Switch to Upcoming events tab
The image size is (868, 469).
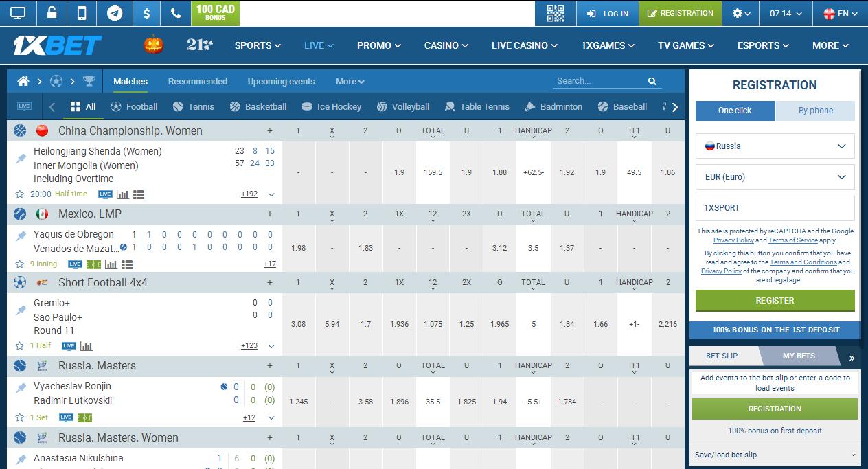pos(281,81)
